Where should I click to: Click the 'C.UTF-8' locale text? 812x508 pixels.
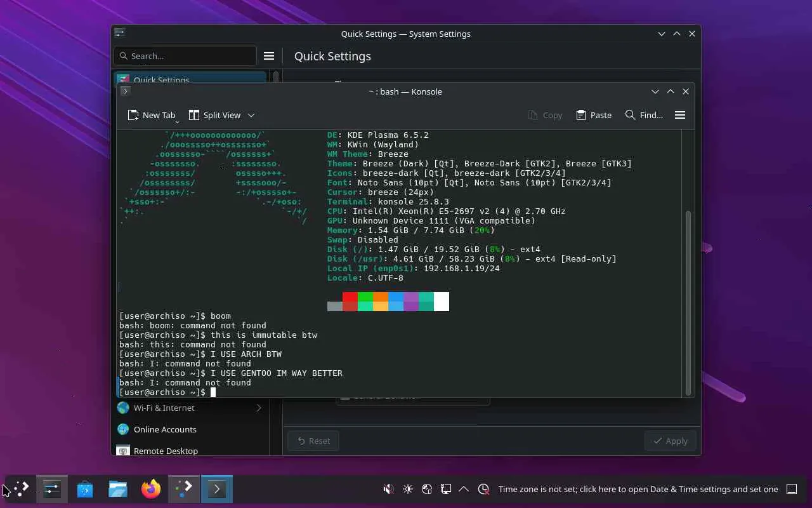tap(386, 277)
